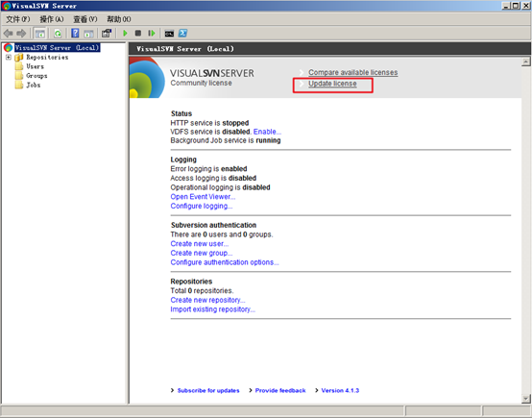Click the 'Total 0 repositories' text
The image size is (532, 418).
tap(202, 290)
